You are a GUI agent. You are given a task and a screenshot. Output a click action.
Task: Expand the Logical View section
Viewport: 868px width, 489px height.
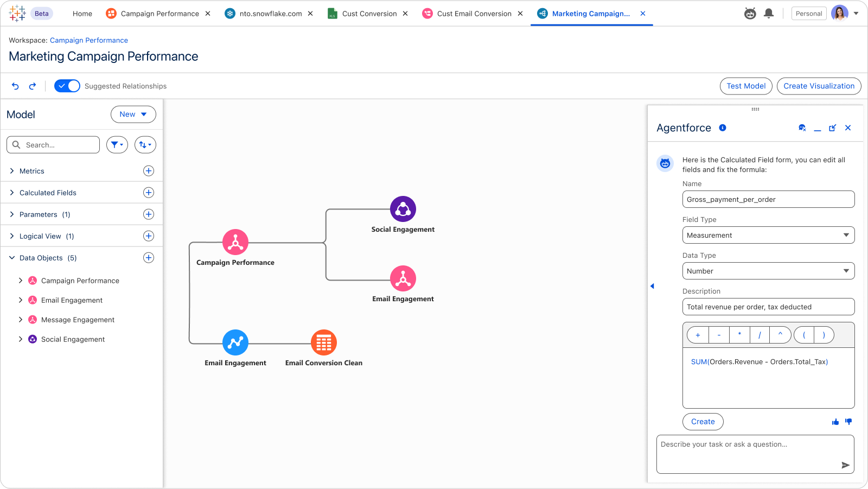pyautogui.click(x=12, y=236)
